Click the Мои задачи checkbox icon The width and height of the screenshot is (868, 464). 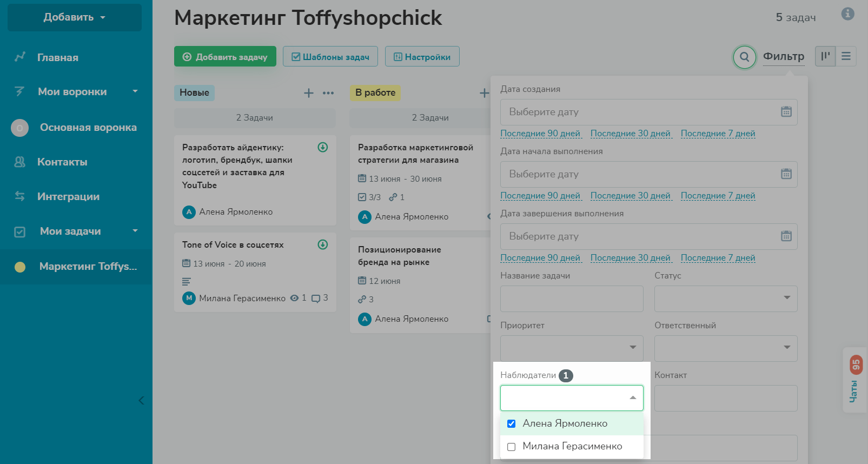(20, 231)
